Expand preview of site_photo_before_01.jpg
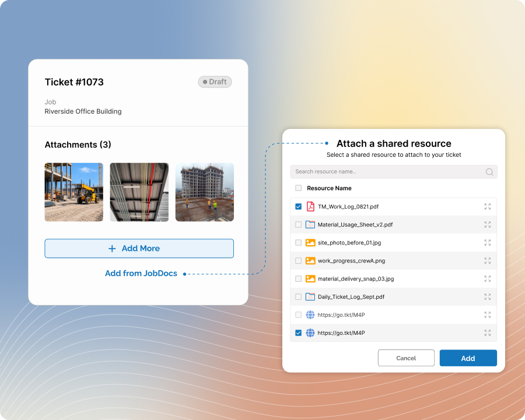This screenshot has width=525, height=420. tap(488, 243)
